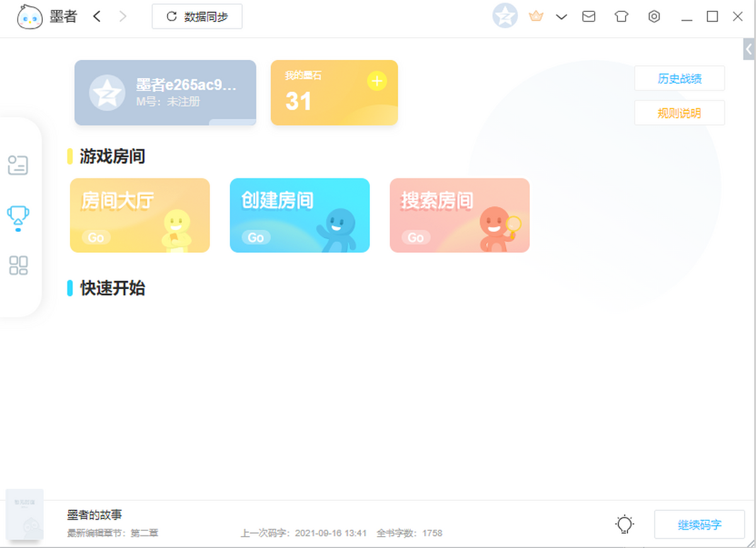The height and width of the screenshot is (548, 756).
Task: Click the Mozhe bird logo icon
Action: pyautogui.click(x=30, y=17)
